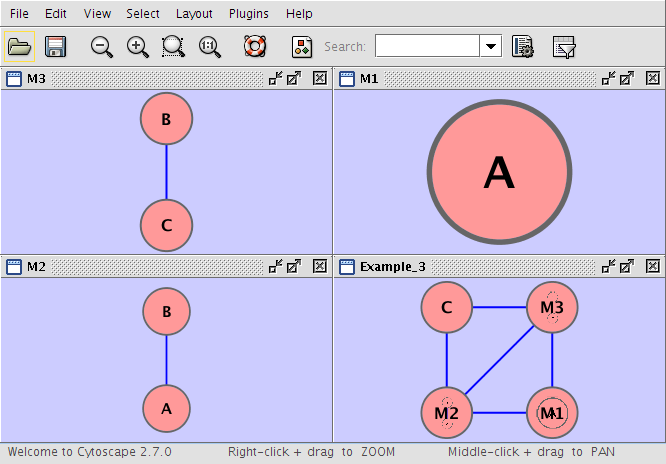Image resolution: width=666 pixels, height=464 pixels.
Task: Open the Layout menu
Action: click(194, 14)
